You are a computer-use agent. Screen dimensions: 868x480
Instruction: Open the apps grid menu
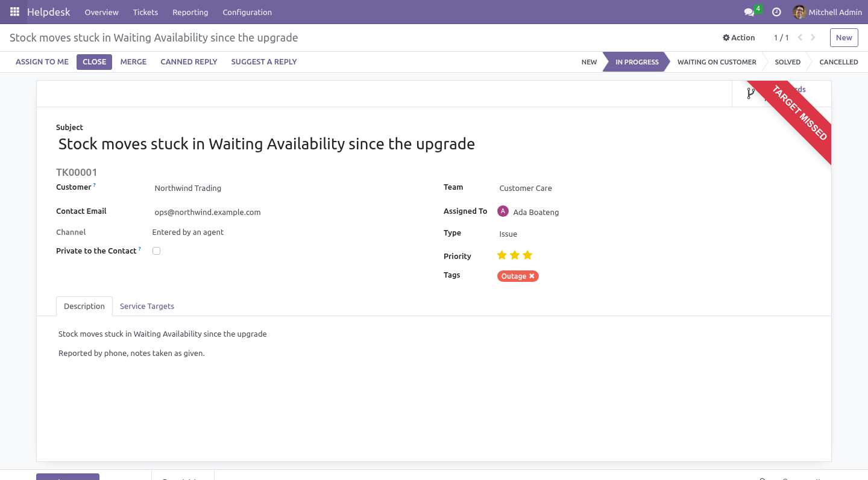(x=14, y=12)
